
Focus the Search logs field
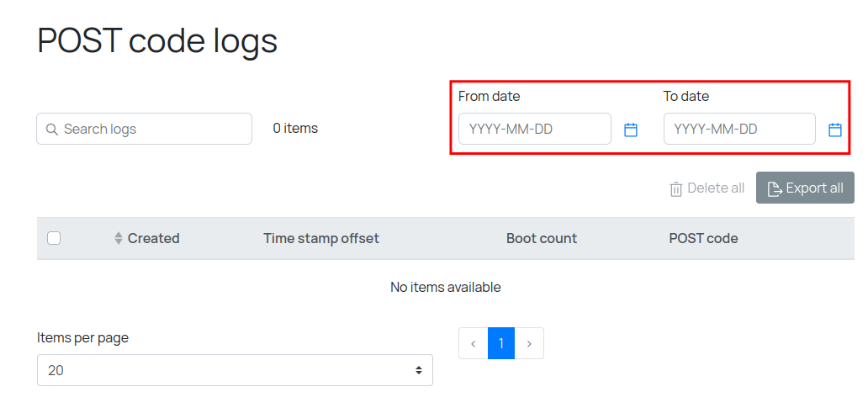[x=151, y=130]
